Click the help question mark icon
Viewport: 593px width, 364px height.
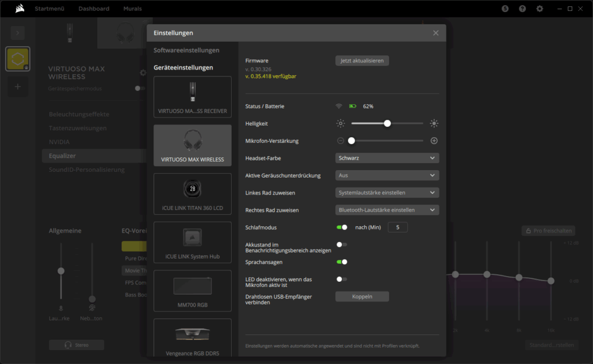tap(522, 9)
